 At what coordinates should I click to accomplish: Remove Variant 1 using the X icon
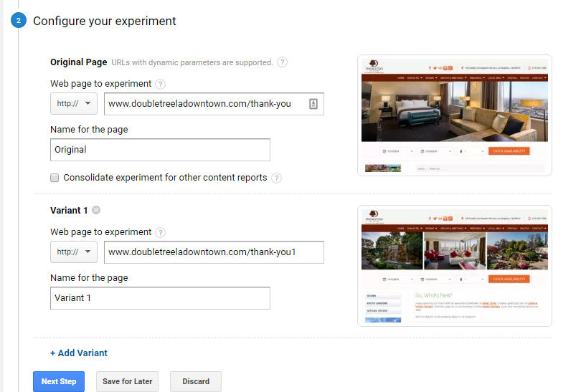(96, 210)
